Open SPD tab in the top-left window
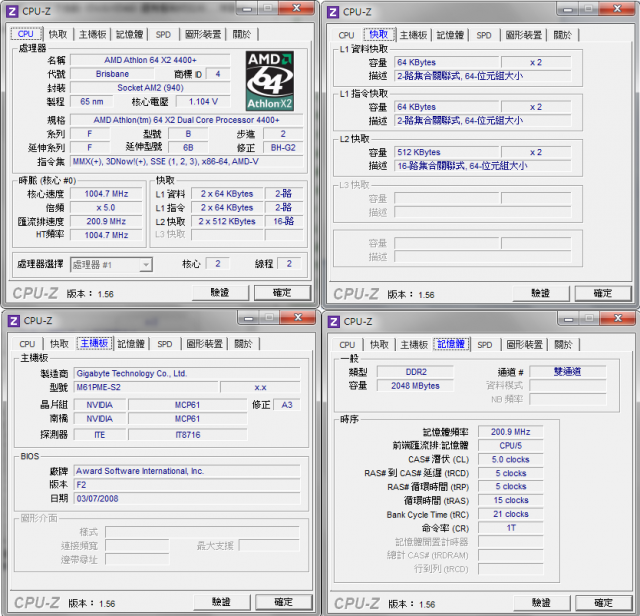Screen dimensions: 640x616 (163, 34)
